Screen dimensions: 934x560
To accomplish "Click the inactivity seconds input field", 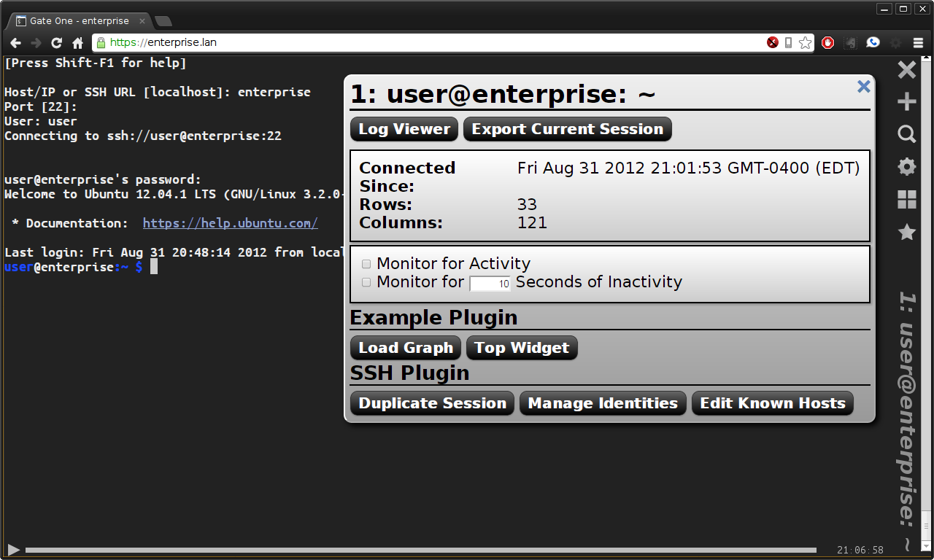I will [x=490, y=284].
